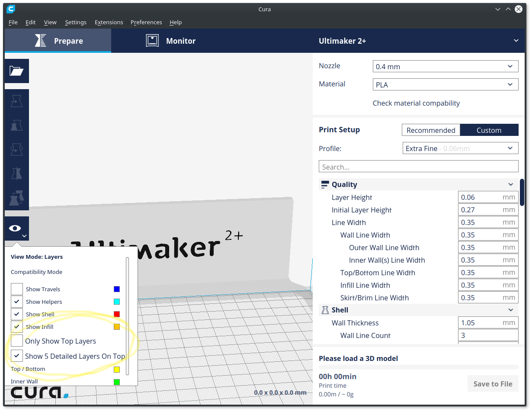
Task: Open the Edit menu
Action: coord(30,22)
